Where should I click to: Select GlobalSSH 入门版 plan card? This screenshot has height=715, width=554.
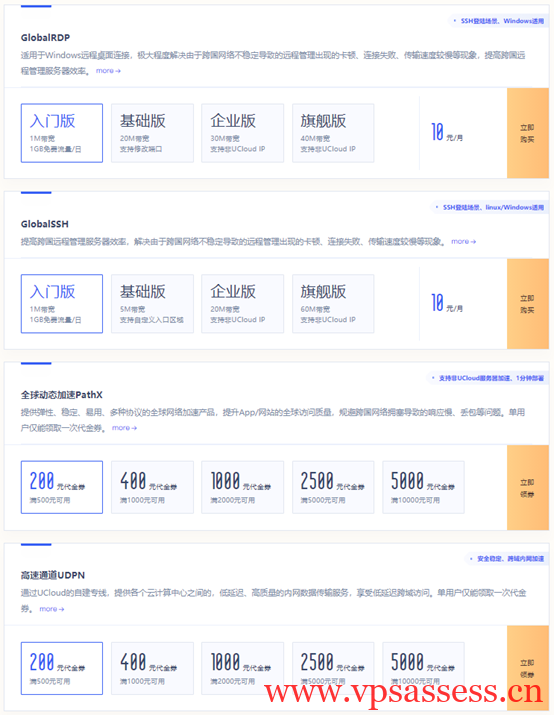click(x=62, y=304)
